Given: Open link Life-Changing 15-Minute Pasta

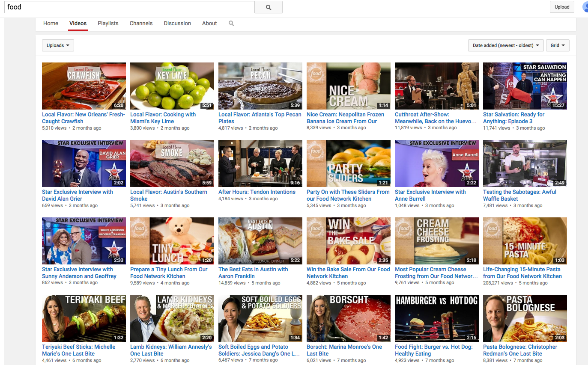Looking at the screenshot, I should 522,273.
